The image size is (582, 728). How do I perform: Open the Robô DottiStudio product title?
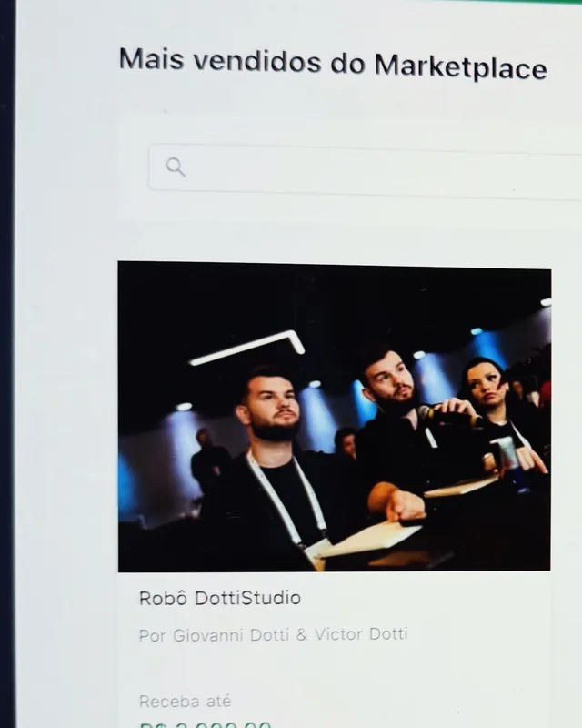[x=220, y=598]
